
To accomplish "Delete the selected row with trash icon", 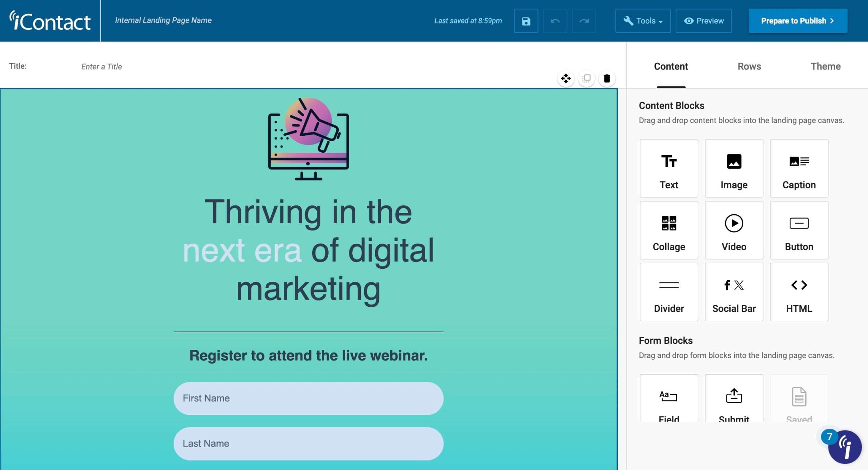I will click(x=607, y=78).
